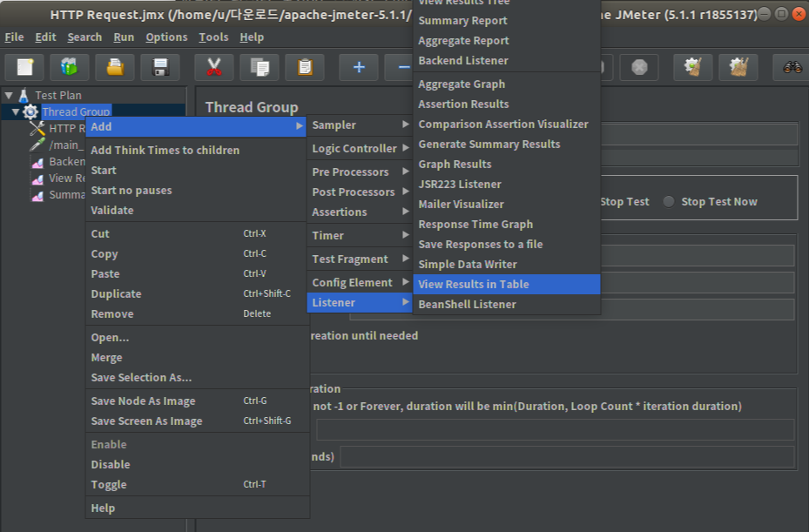Click the Collapse All minus icon
Viewport: 809px width, 532px height.
399,67
